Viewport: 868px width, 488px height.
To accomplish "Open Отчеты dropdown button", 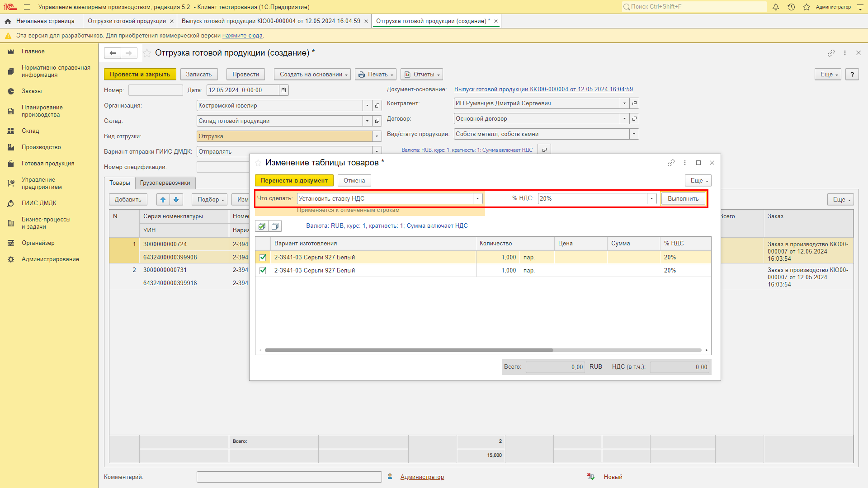I will (422, 75).
